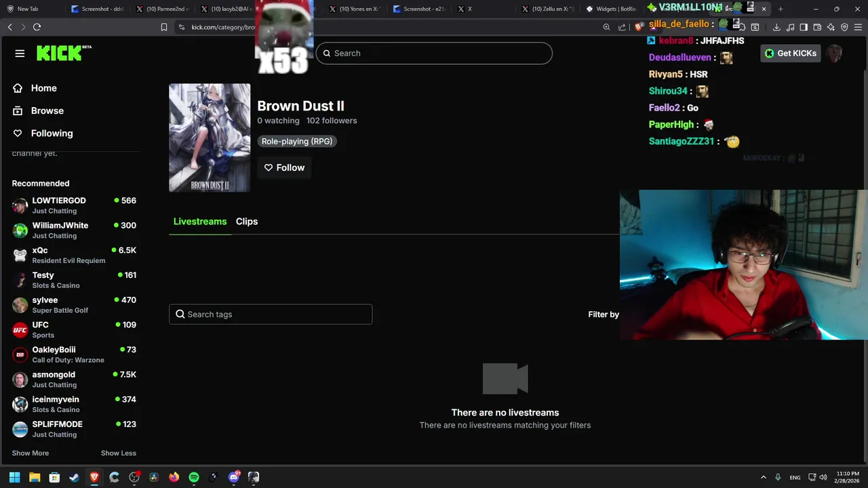Open Following in sidebar
This screenshot has width=868, height=488.
point(52,133)
